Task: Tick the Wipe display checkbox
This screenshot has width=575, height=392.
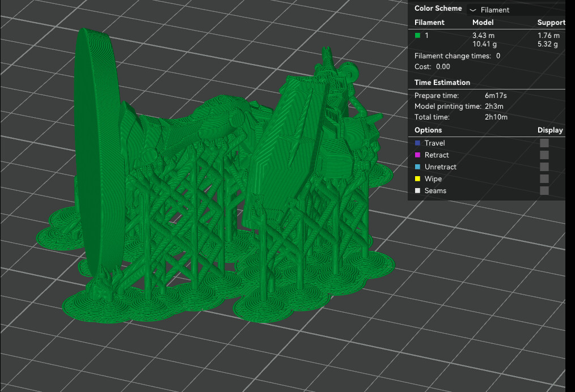Action: point(544,179)
